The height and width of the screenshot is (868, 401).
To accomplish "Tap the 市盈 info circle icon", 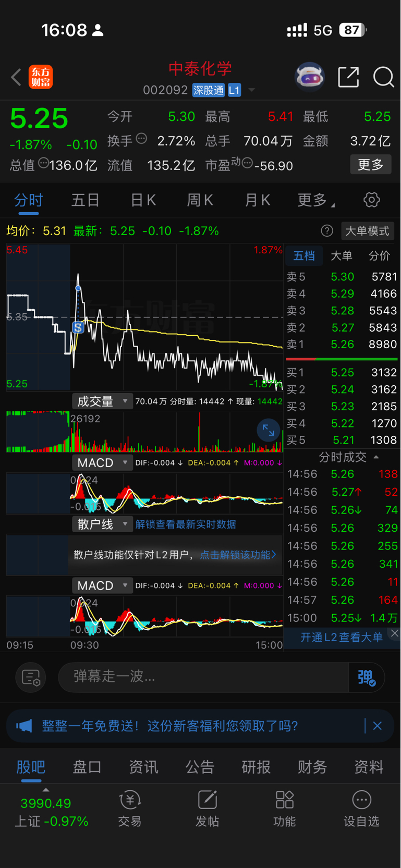I will point(248,163).
